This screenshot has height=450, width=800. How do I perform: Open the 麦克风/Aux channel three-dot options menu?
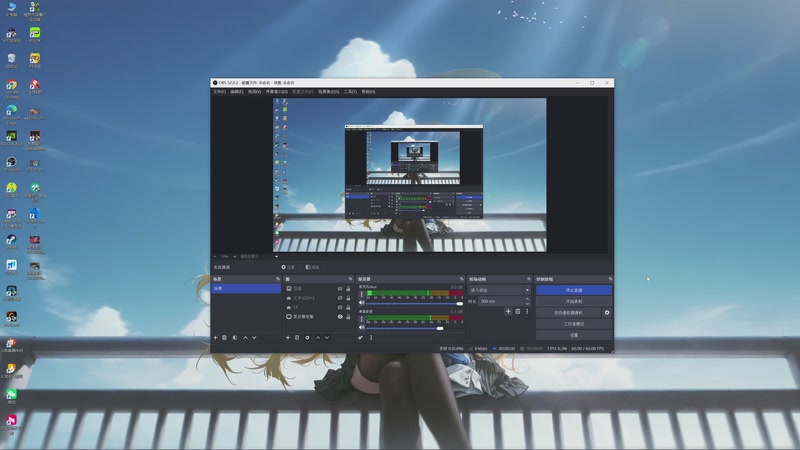tap(362, 294)
